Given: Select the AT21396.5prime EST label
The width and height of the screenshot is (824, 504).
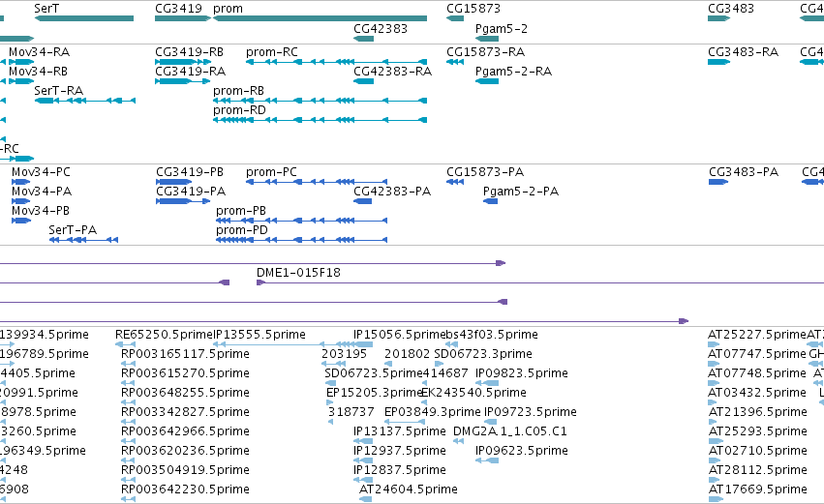Looking at the screenshot, I should click(758, 413).
